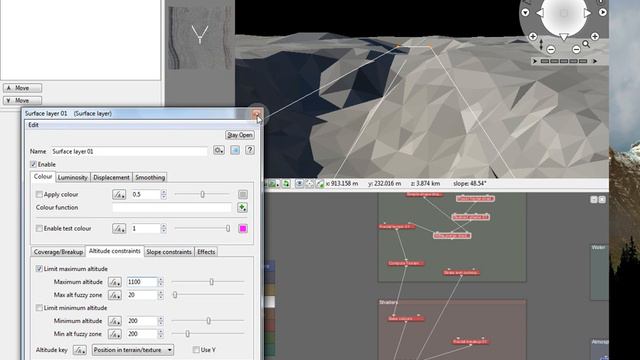Click the Apply colour value spinner
This screenshot has width=640, height=360.
click(164, 195)
